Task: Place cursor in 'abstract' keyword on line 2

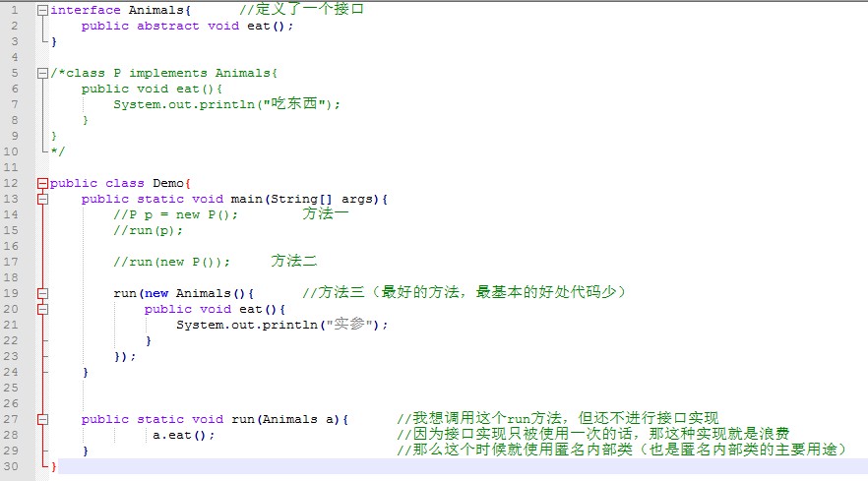Action: click(x=167, y=26)
